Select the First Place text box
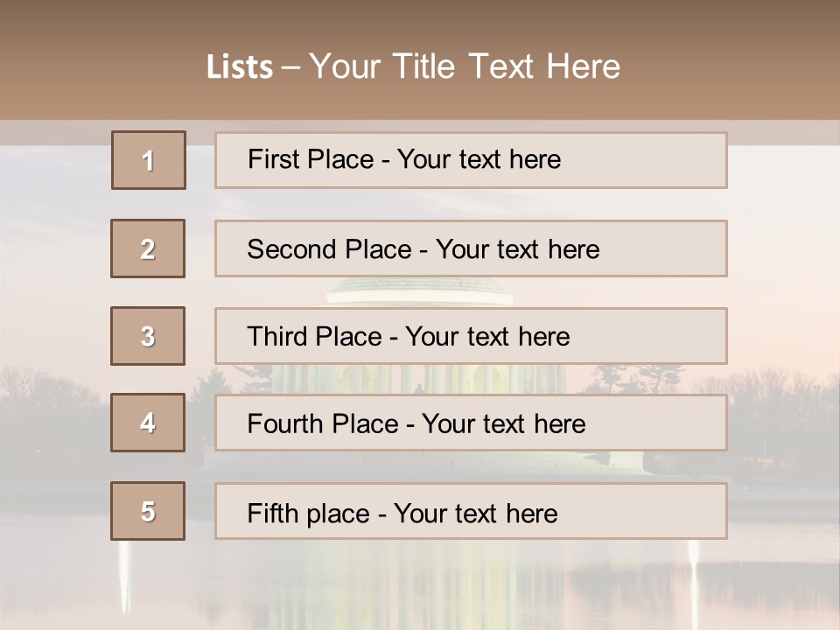 [x=471, y=160]
